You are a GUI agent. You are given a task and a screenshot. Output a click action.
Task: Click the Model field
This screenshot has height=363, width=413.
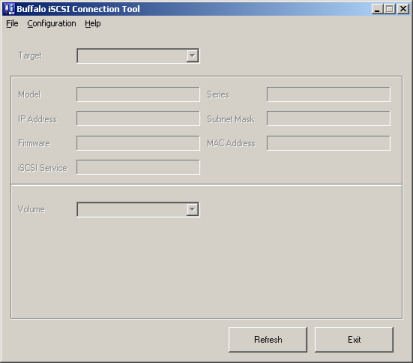click(x=138, y=94)
